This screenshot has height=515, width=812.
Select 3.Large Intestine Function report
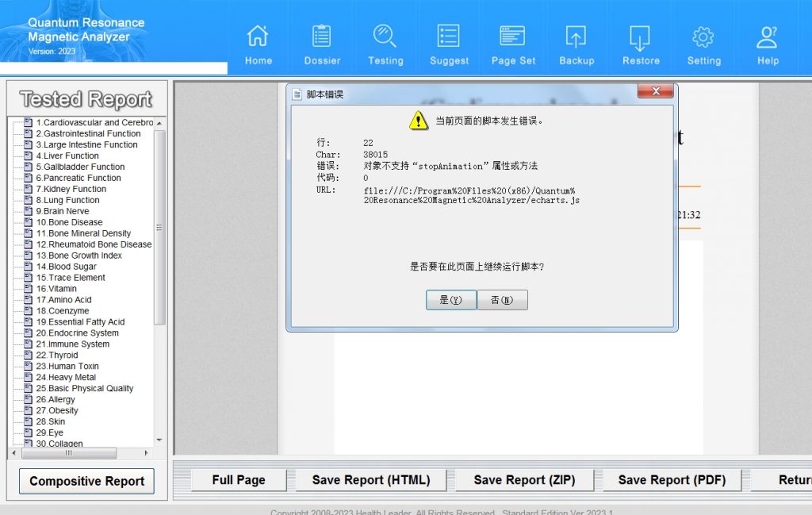tap(87, 144)
